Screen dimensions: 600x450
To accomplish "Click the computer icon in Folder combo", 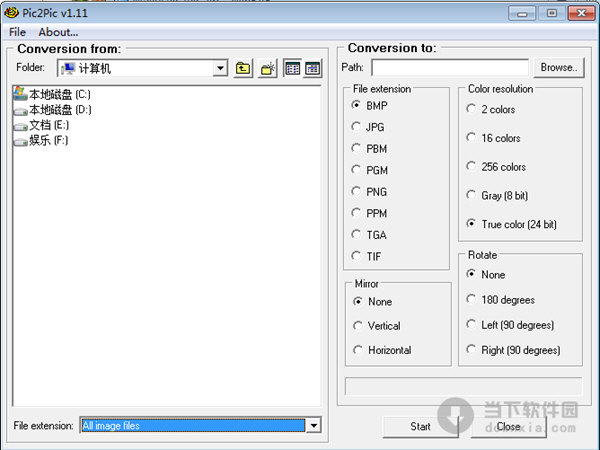I will pyautogui.click(x=68, y=68).
